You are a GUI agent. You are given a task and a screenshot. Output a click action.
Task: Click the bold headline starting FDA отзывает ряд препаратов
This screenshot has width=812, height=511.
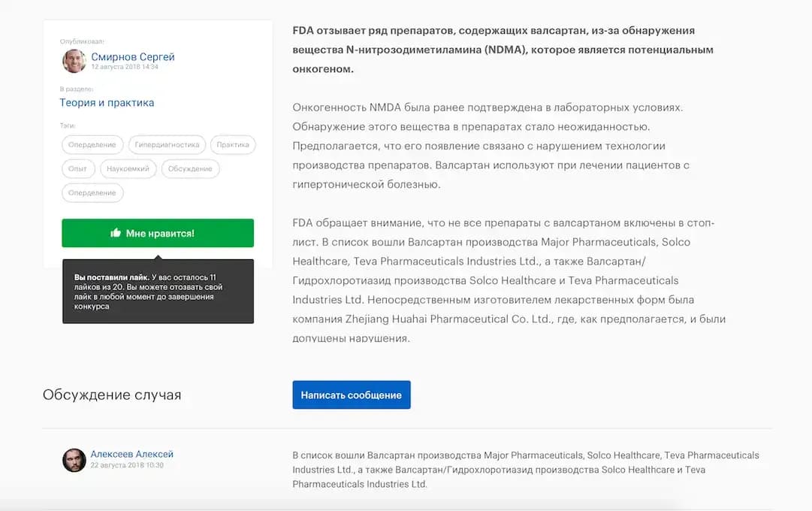click(x=503, y=50)
